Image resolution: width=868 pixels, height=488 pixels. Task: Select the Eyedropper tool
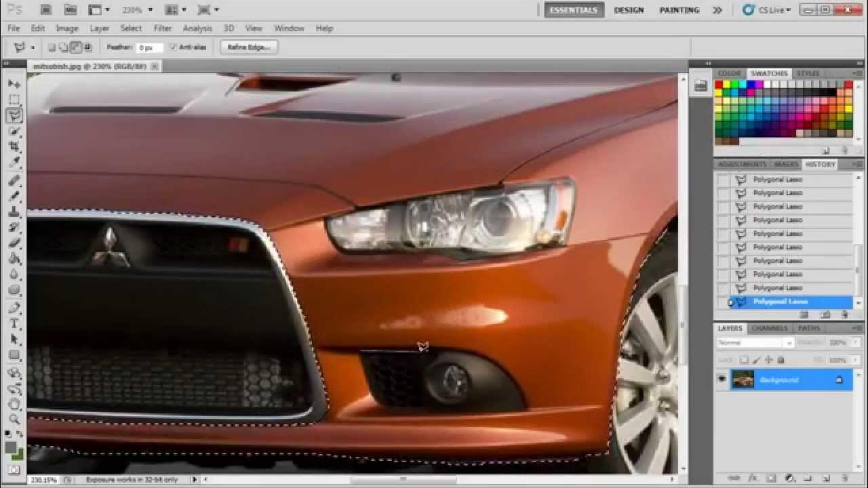coord(14,163)
